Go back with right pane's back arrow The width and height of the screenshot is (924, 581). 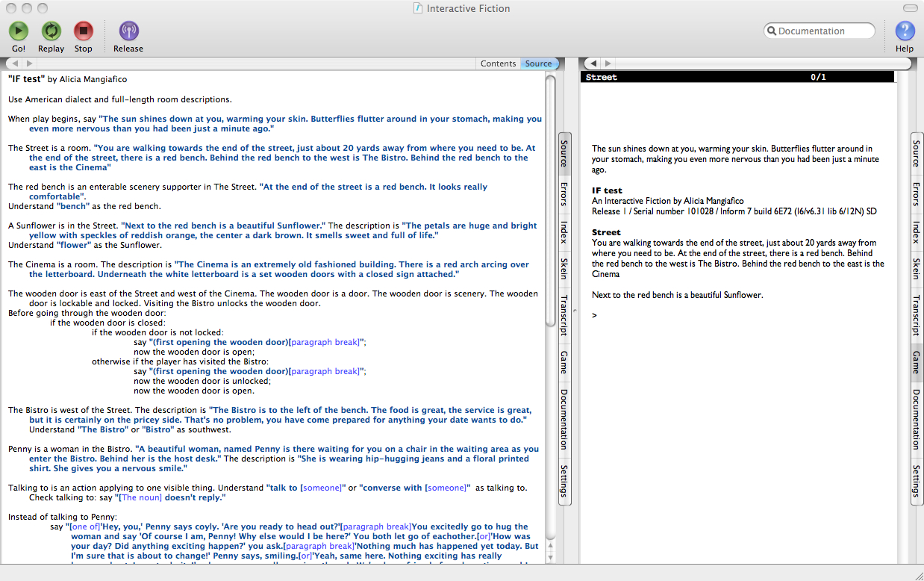point(593,63)
